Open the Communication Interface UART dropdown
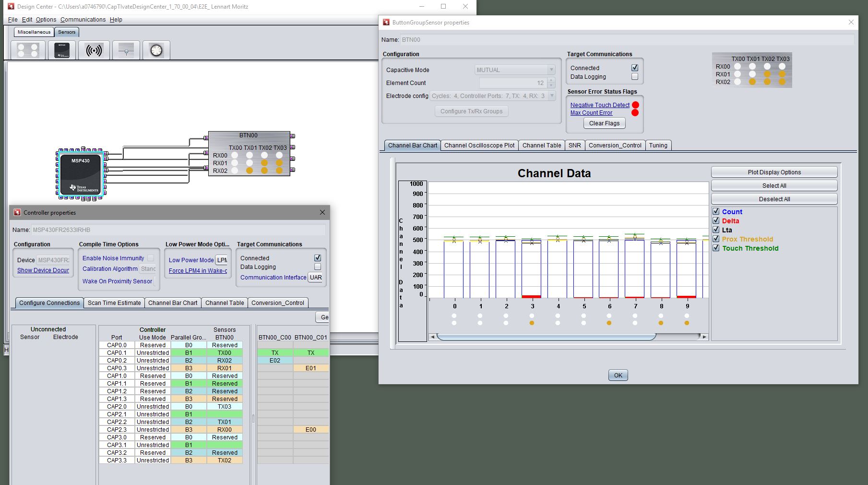868x485 pixels. click(x=315, y=278)
